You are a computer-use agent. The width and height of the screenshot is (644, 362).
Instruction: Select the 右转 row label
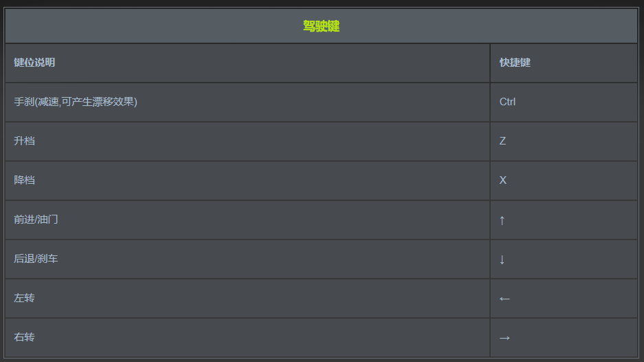pyautogui.click(x=24, y=337)
